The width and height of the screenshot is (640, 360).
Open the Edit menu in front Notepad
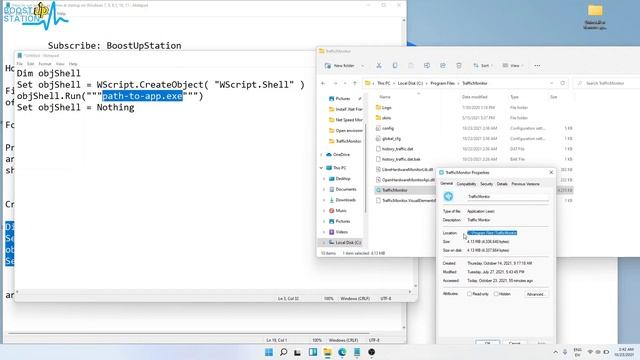pyautogui.click(x=31, y=64)
